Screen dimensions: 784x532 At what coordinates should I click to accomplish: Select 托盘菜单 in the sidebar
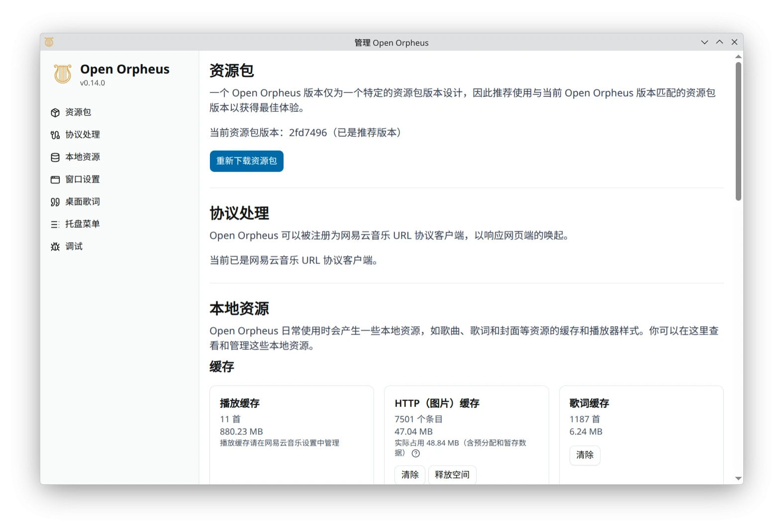click(83, 224)
